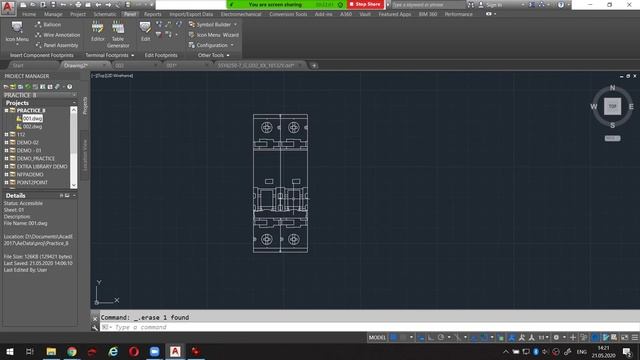Expand the DEMO_PRACTICE project node
Image resolution: width=640 pixels, height=360 pixels.
pyautogui.click(x=7, y=158)
